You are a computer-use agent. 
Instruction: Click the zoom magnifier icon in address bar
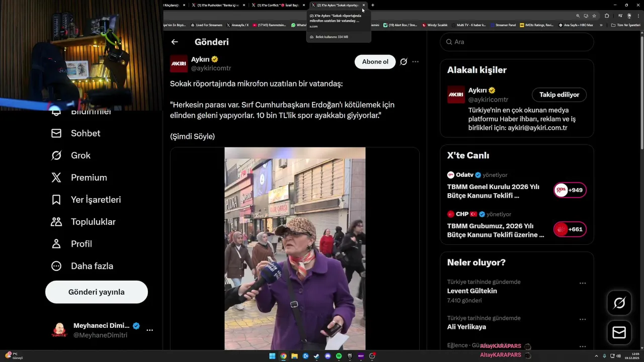(x=578, y=16)
